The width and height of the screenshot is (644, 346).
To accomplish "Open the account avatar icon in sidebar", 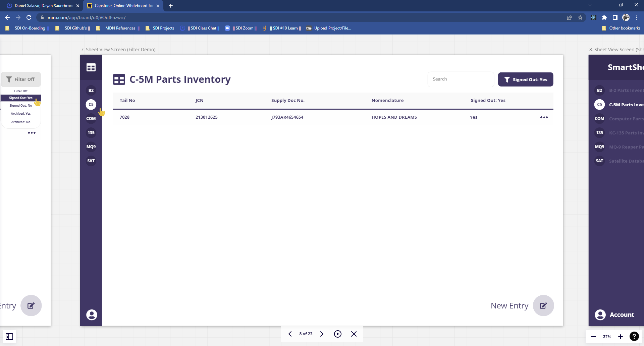I will [x=92, y=315].
